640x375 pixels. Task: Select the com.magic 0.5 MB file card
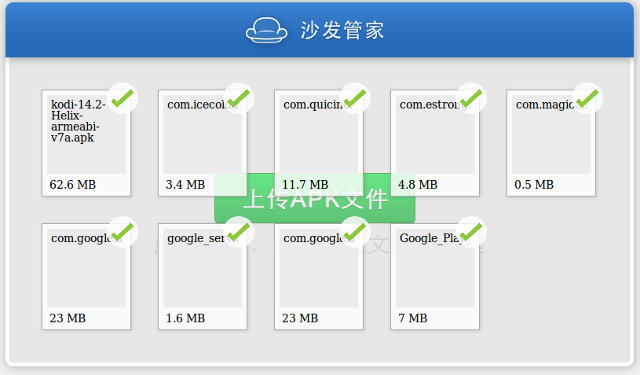pyautogui.click(x=551, y=143)
